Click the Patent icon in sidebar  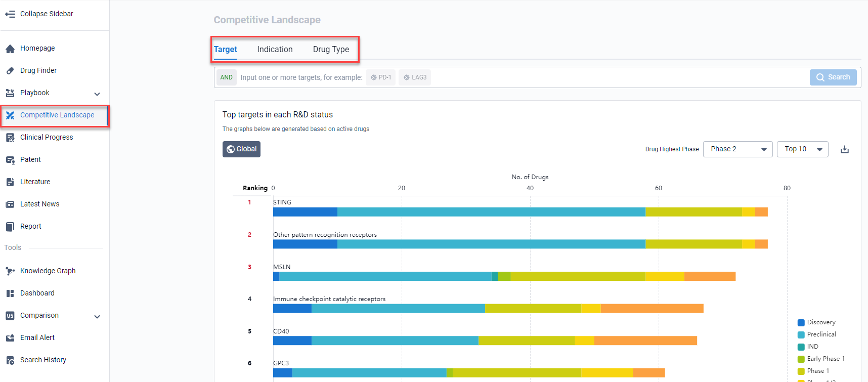point(10,160)
